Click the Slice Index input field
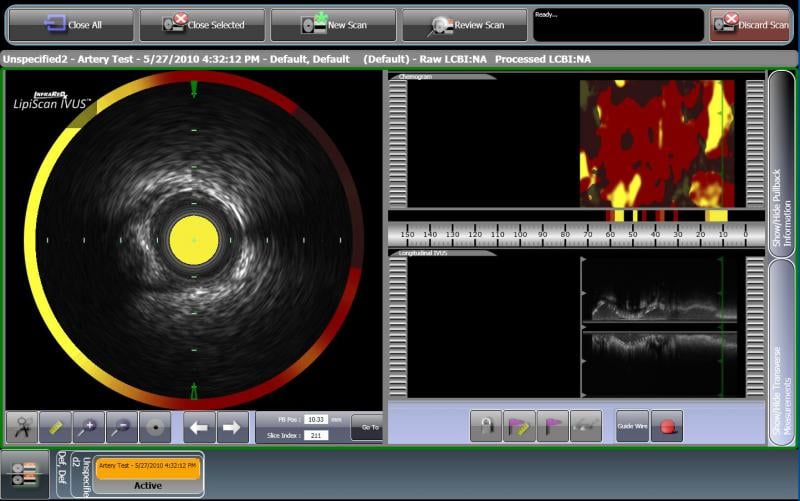 coord(316,434)
